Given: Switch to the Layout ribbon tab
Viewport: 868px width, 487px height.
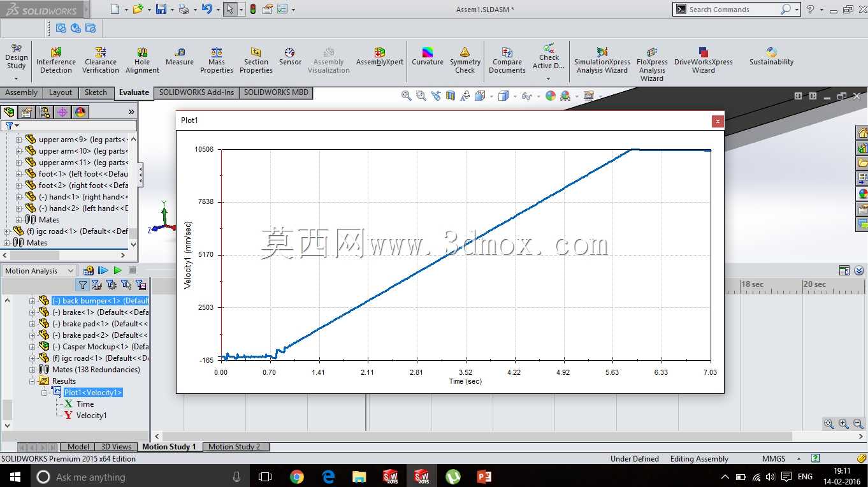Looking at the screenshot, I should pyautogui.click(x=61, y=92).
